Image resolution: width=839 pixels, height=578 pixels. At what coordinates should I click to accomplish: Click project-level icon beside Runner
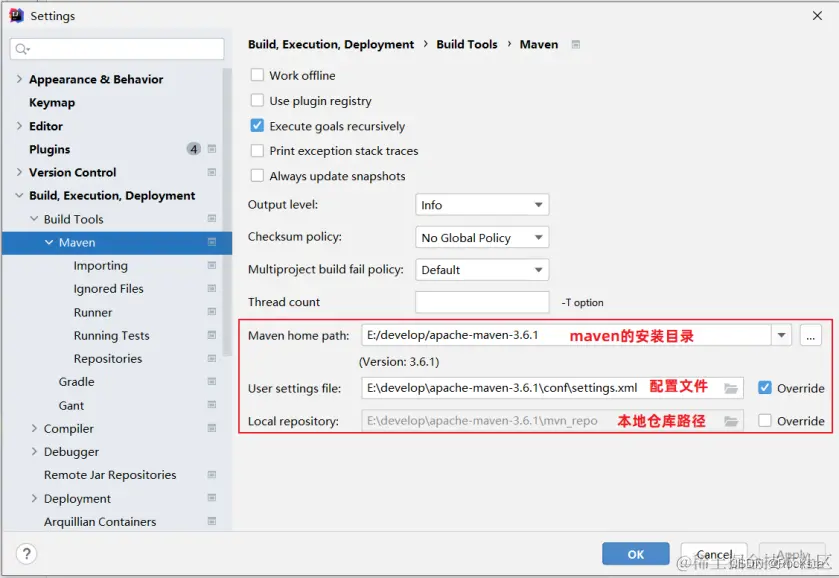coord(212,312)
